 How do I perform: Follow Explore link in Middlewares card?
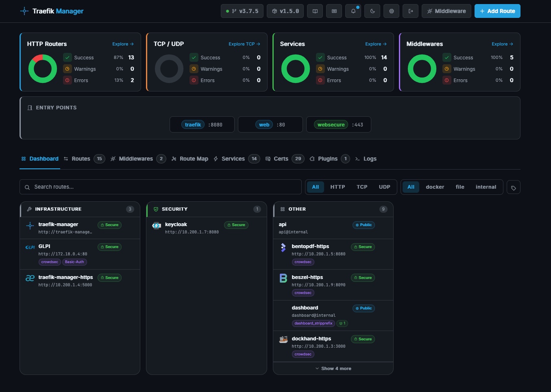pyautogui.click(x=502, y=44)
